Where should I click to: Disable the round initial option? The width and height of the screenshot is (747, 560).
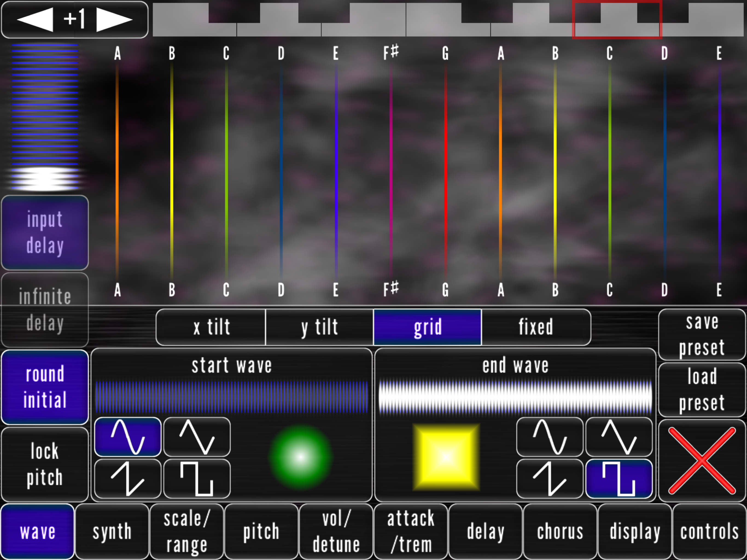(x=45, y=387)
